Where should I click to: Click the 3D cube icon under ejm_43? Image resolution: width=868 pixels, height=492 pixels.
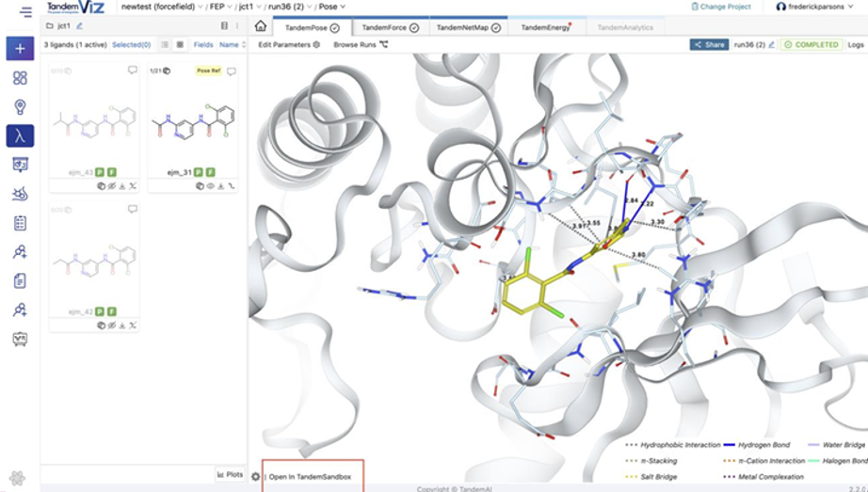pos(102,186)
